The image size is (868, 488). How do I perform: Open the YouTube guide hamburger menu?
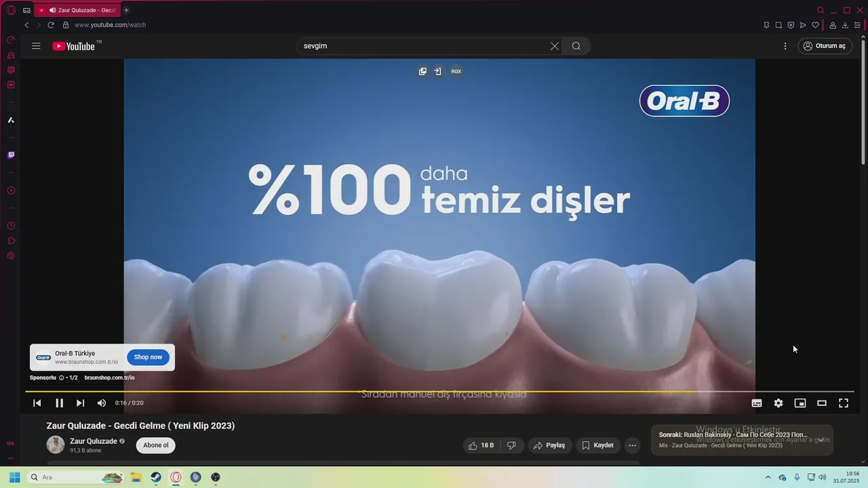coord(36,46)
